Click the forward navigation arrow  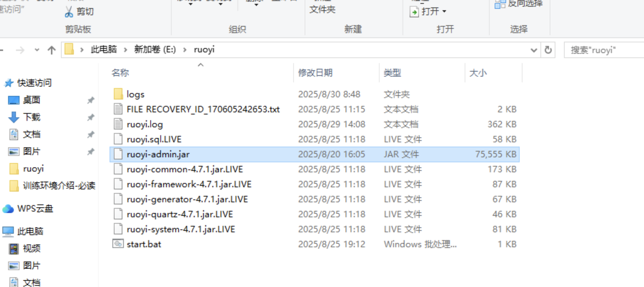coord(20,50)
